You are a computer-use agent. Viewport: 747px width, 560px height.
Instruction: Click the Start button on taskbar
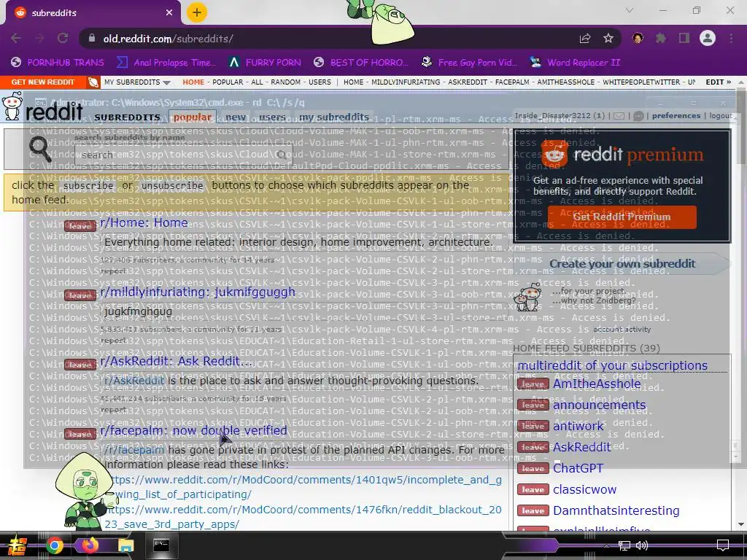pyautogui.click(x=18, y=545)
